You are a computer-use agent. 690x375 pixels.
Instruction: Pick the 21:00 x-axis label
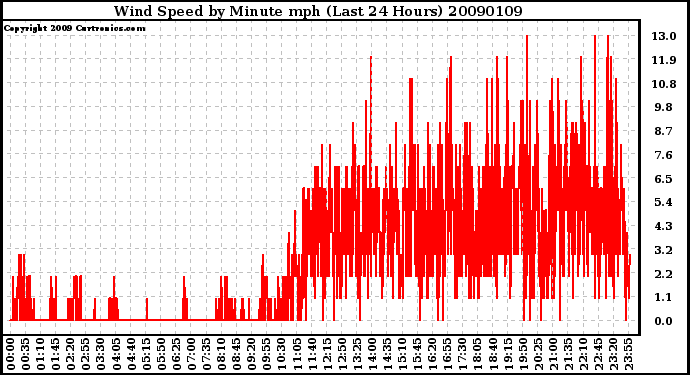coord(553,354)
